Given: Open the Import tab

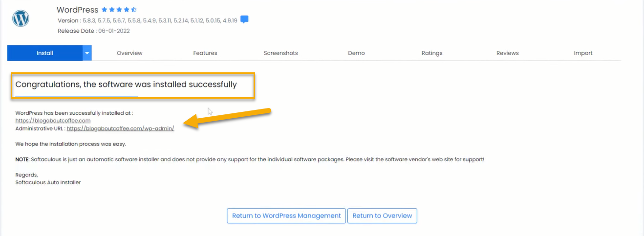Looking at the screenshot, I should tap(583, 53).
